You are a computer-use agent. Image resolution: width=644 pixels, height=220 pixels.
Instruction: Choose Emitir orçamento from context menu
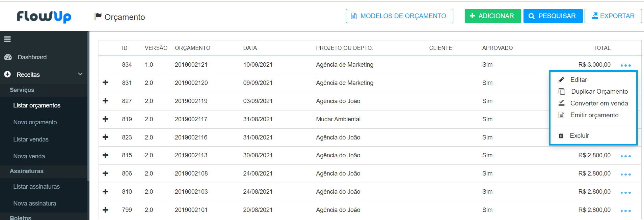pyautogui.click(x=594, y=115)
